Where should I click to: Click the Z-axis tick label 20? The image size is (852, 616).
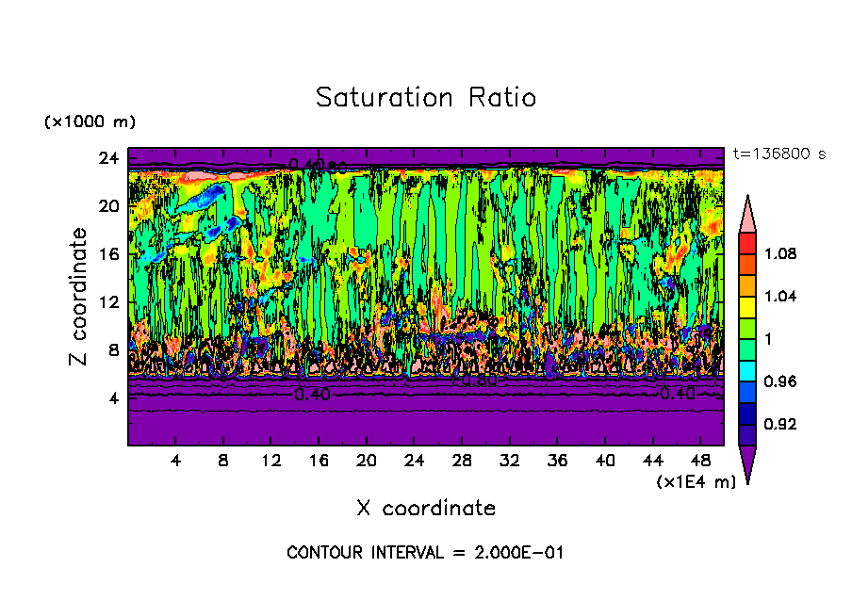tap(108, 206)
